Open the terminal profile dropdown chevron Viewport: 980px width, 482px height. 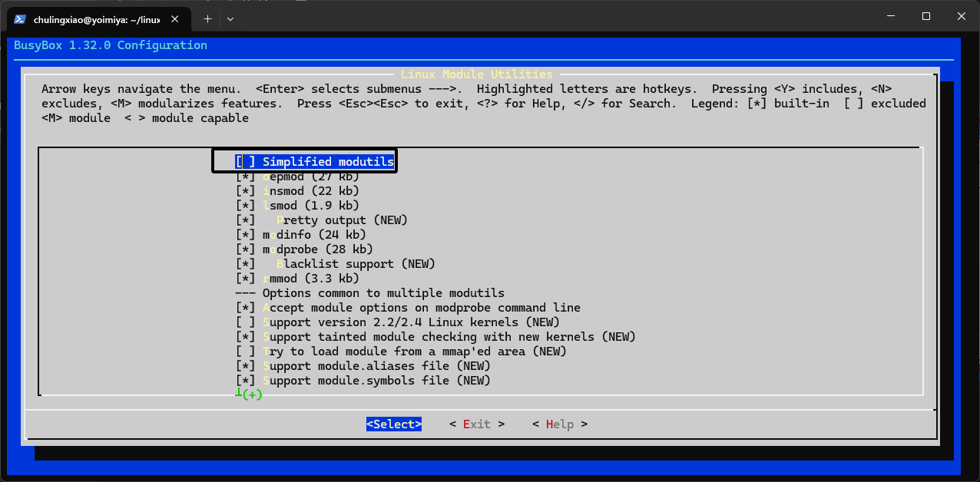[230, 18]
